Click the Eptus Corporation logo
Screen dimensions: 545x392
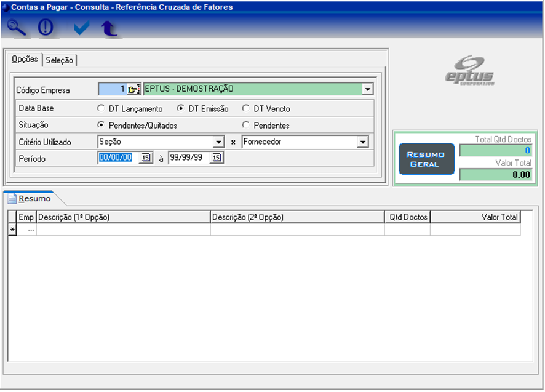pos(470,71)
